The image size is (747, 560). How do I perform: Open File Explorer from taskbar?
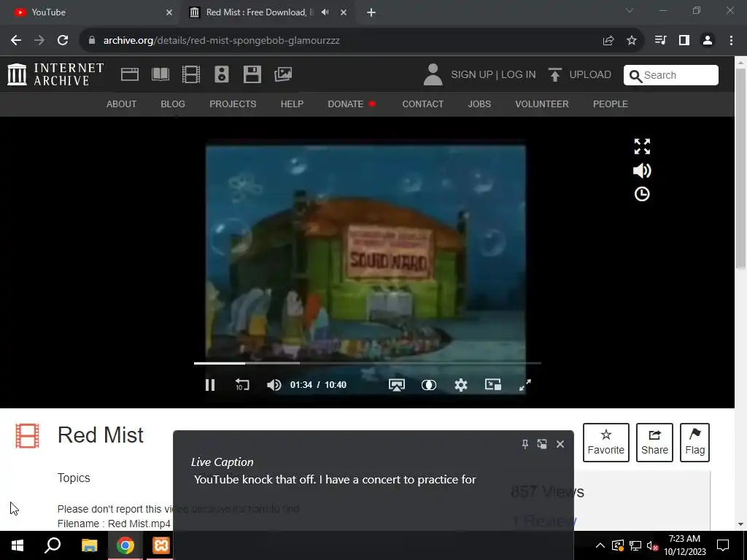coord(89,545)
